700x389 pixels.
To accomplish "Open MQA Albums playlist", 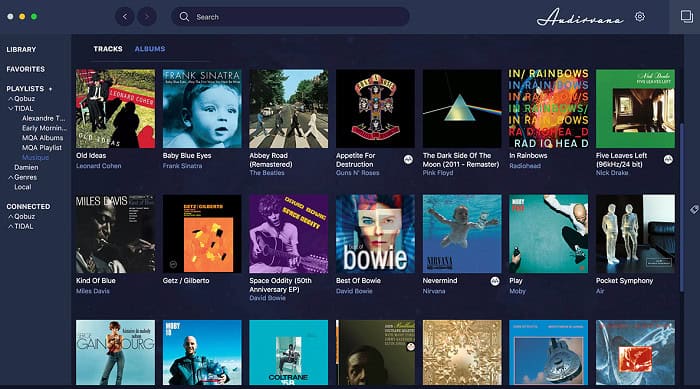I will click(x=42, y=138).
